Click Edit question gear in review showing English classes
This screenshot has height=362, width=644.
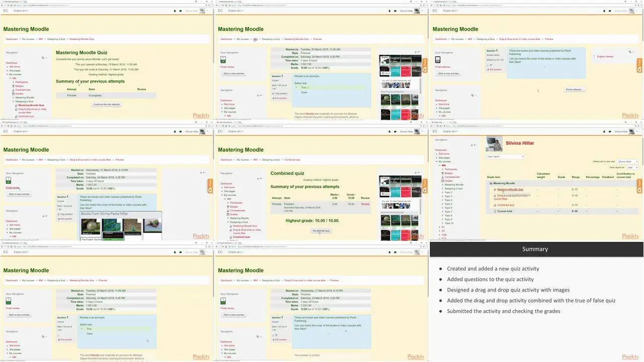click(x=273, y=98)
